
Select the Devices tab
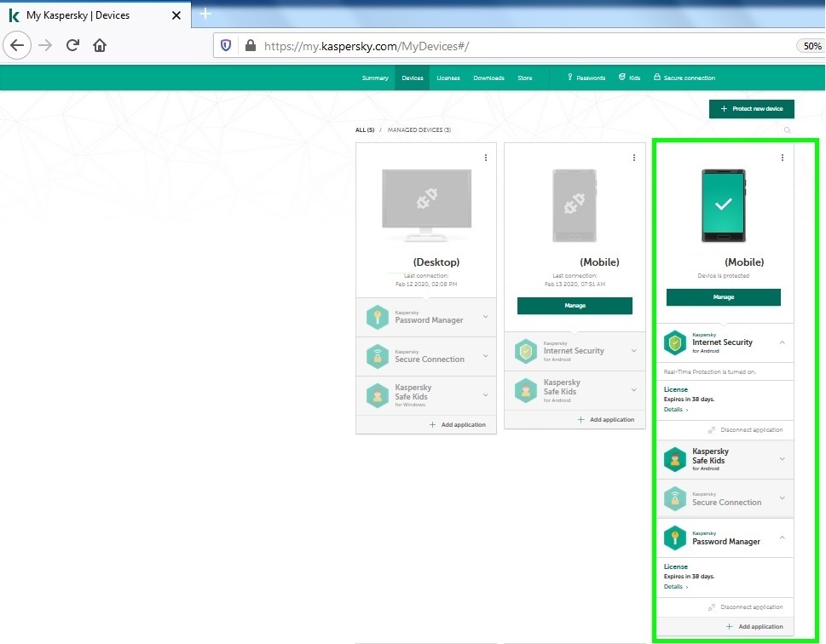click(x=413, y=78)
